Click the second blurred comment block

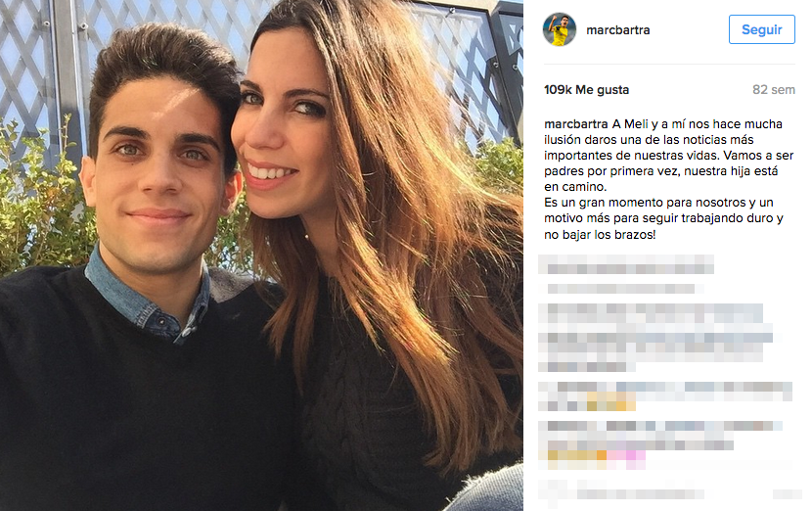[x=655, y=338]
